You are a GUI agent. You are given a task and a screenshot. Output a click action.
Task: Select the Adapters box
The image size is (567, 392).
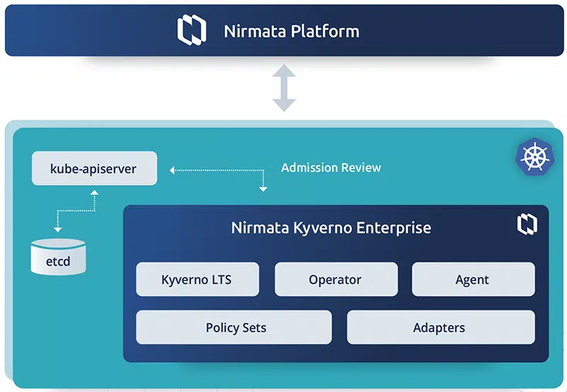[441, 327]
